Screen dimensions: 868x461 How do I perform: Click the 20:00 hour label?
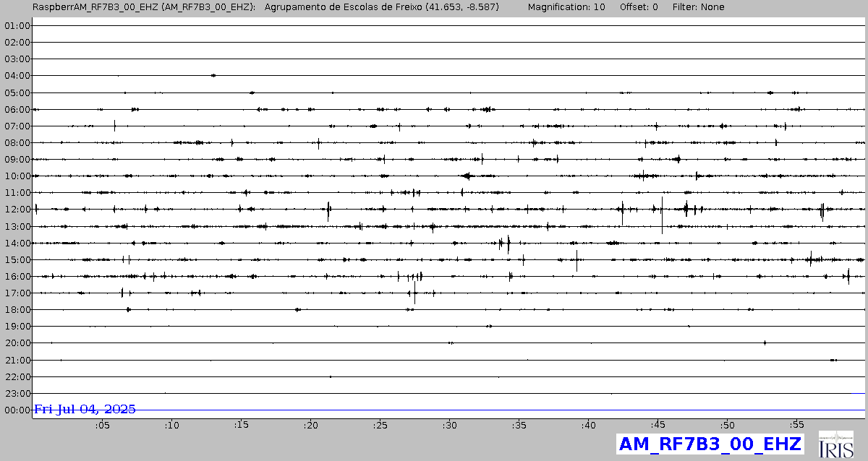coord(17,342)
